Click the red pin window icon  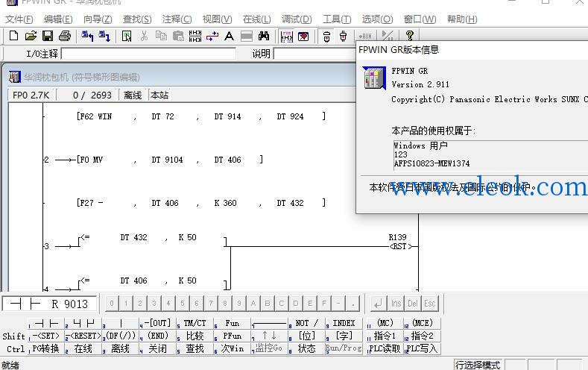coord(303,37)
